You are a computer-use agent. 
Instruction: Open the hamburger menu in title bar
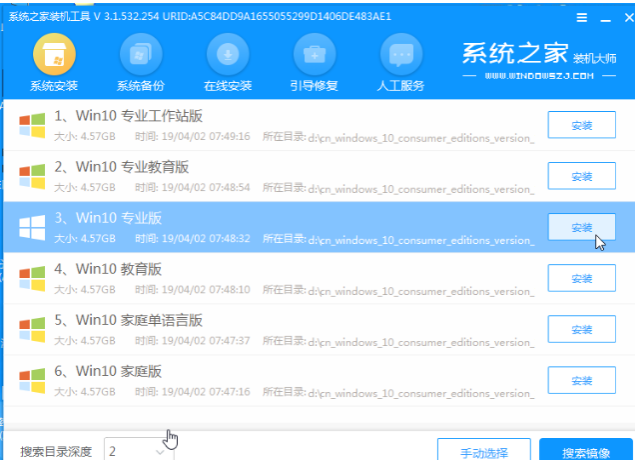coord(582,17)
